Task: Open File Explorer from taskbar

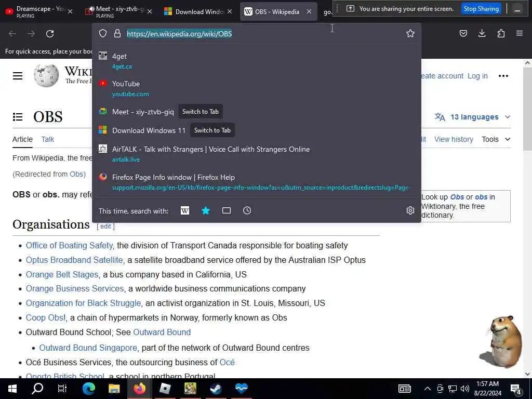Action: pyautogui.click(x=114, y=389)
